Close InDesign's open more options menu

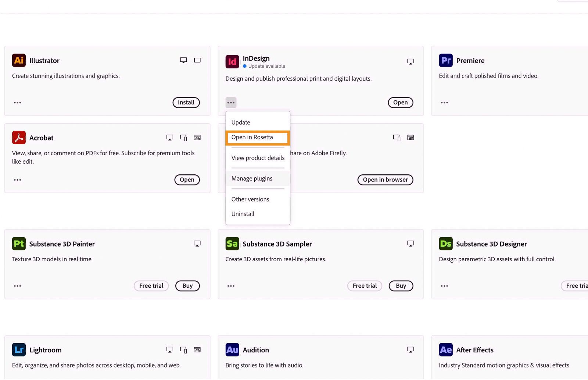tap(231, 103)
